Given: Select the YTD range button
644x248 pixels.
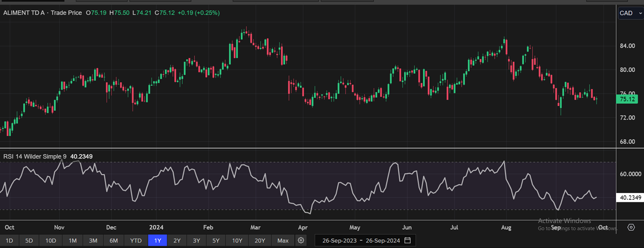Looking at the screenshot, I should pyautogui.click(x=136, y=240).
